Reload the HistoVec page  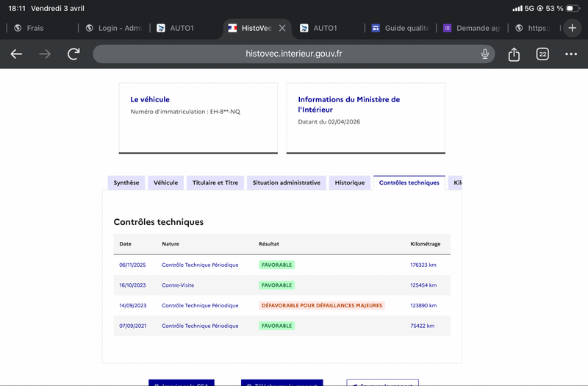[73, 54]
